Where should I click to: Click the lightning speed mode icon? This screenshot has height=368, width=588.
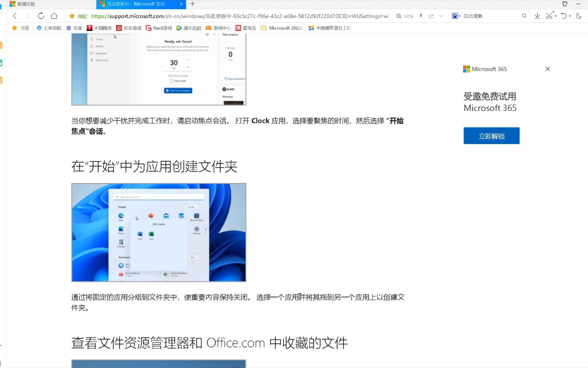point(421,16)
